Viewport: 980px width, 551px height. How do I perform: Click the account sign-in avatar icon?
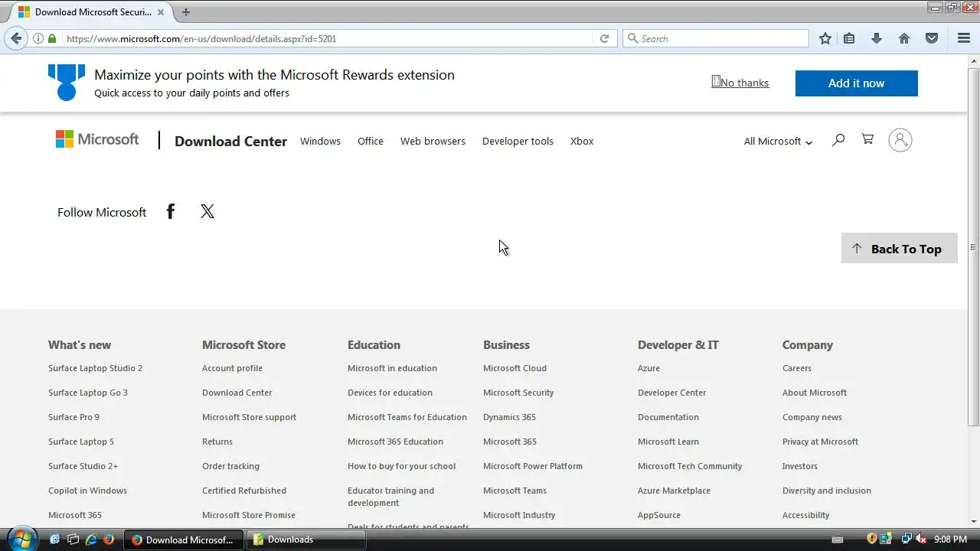pos(900,140)
